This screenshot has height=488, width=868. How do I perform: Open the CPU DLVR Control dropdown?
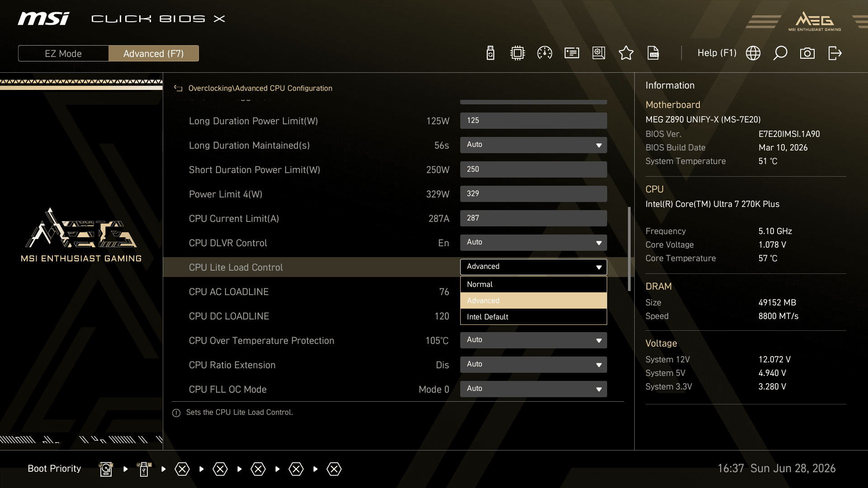(533, 243)
